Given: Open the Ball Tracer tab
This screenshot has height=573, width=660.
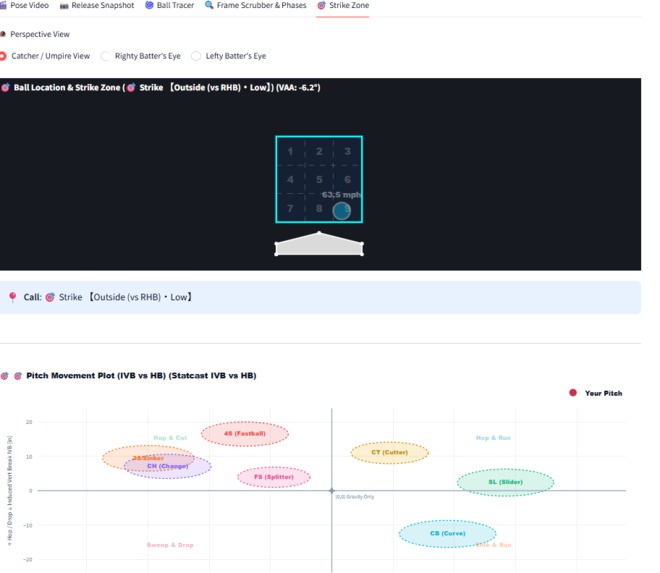Looking at the screenshot, I should click(x=170, y=5).
